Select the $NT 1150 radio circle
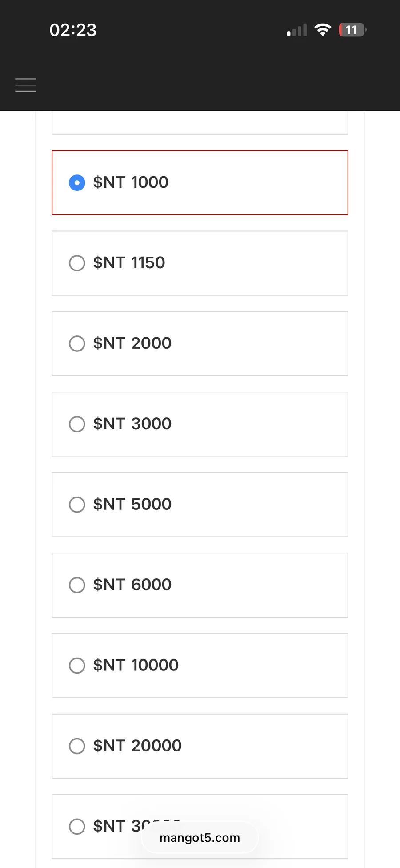 77,263
